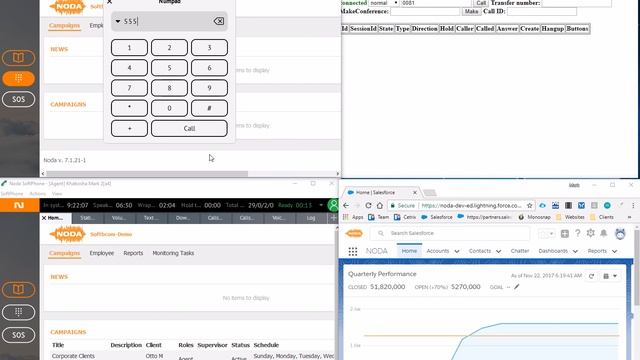Screen dimensions: 640x360
Task: Expand the Dashboards tab chevron
Action: coord(575,251)
